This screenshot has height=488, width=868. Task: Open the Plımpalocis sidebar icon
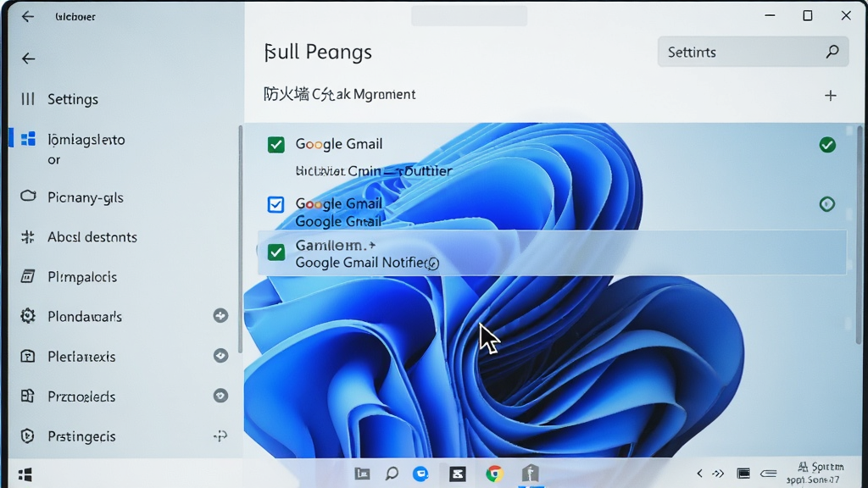point(28,276)
